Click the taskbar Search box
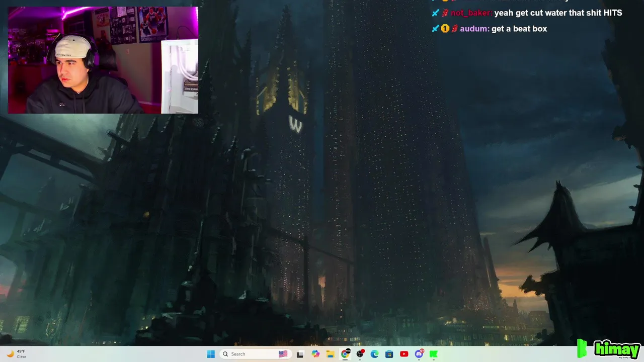Viewport: 644px width, 362px height. coord(255,354)
